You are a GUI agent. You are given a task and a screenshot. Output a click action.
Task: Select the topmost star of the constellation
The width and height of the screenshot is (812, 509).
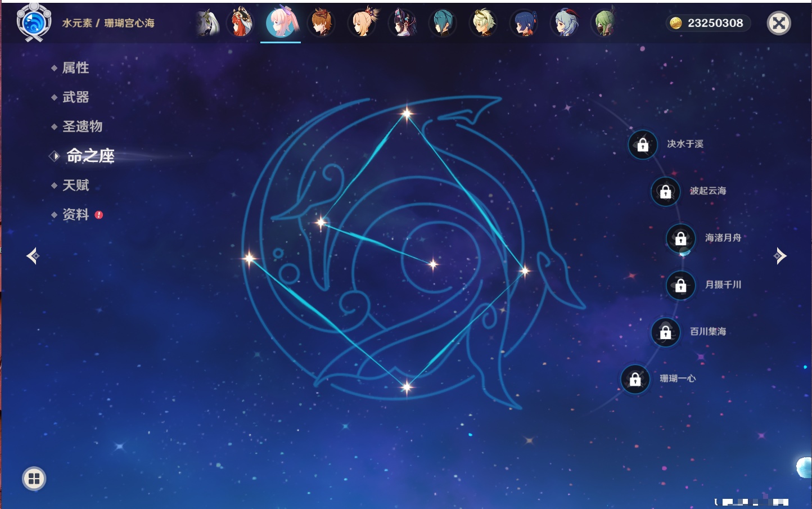(x=407, y=114)
